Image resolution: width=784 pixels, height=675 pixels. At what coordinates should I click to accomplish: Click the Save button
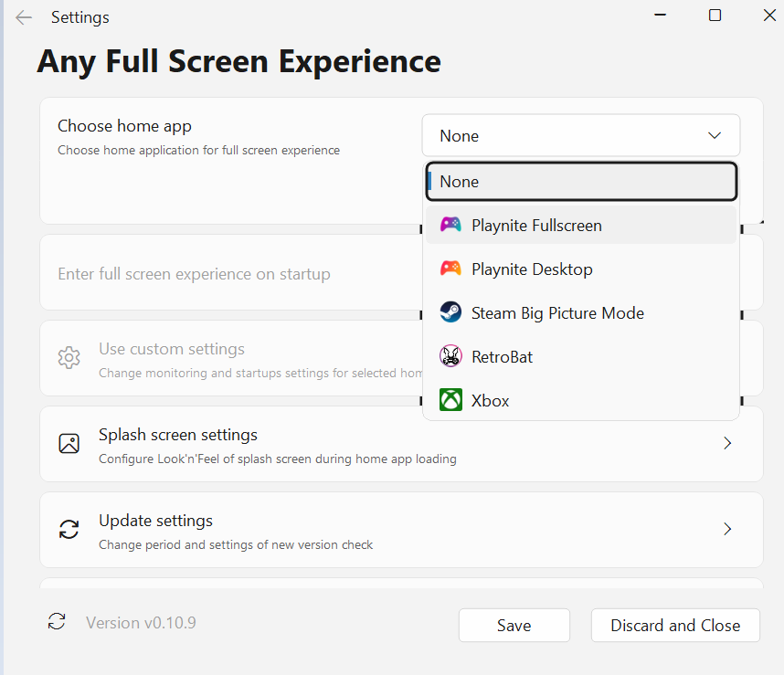(x=514, y=625)
